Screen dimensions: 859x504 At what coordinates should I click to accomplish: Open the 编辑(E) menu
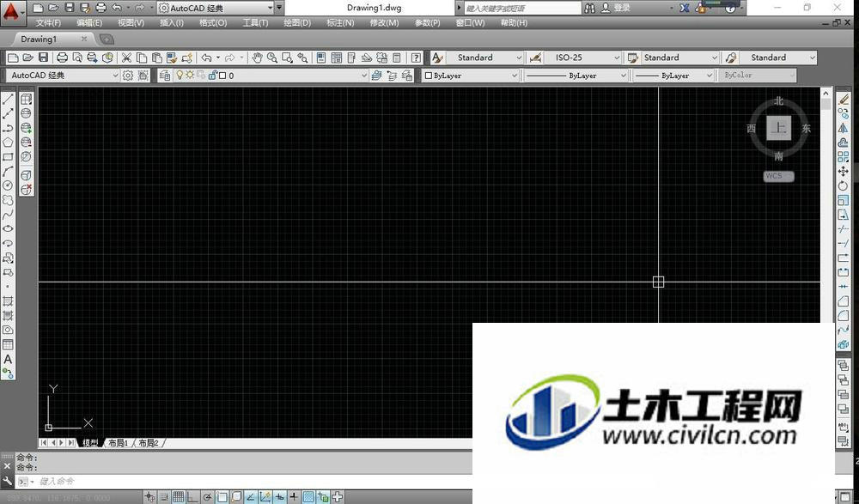[89, 23]
